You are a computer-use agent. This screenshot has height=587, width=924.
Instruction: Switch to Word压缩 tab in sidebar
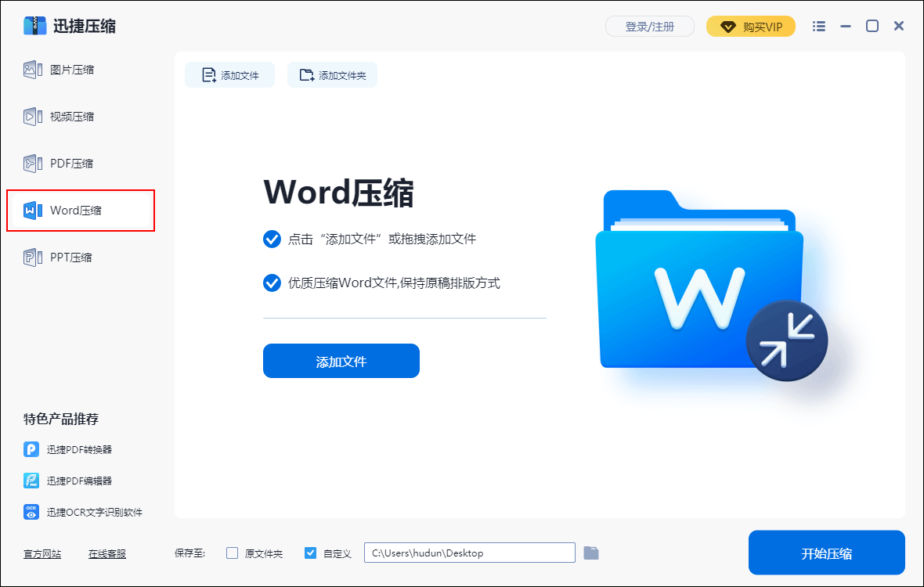coord(75,211)
